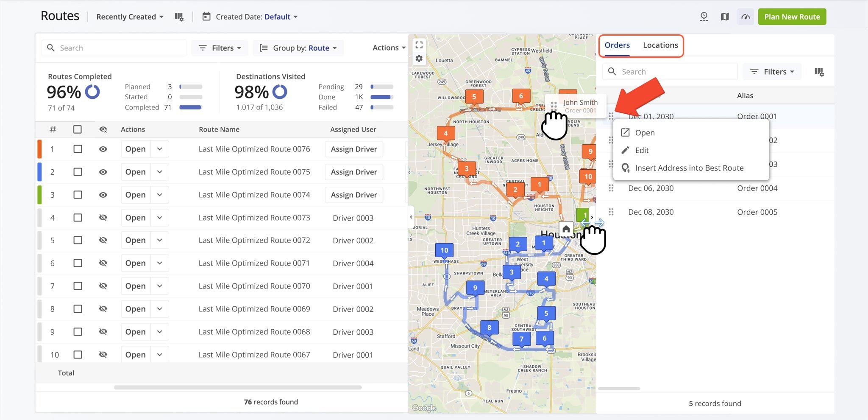This screenshot has height=420, width=868.
Task: Hide Route 0075 using its eye icon
Action: [103, 172]
